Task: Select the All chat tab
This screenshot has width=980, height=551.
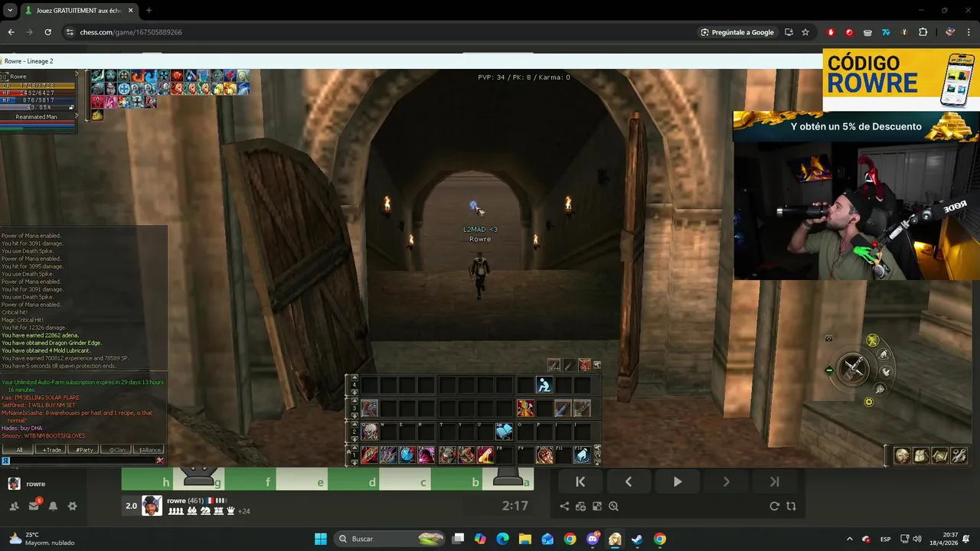Action: 19,450
